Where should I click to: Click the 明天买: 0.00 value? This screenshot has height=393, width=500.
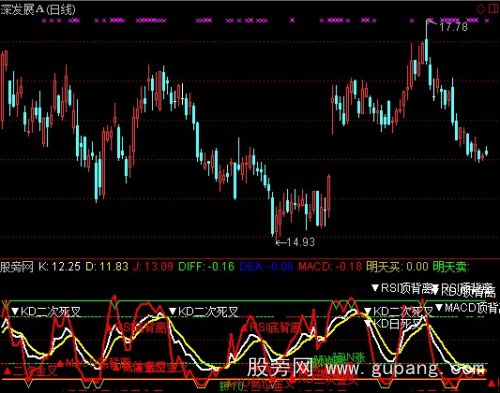coord(397,267)
